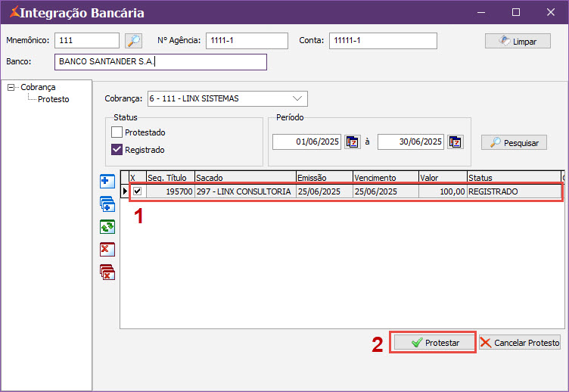Screen dimensions: 569x392
Task: Click the Emissão column header
Action: coord(325,178)
